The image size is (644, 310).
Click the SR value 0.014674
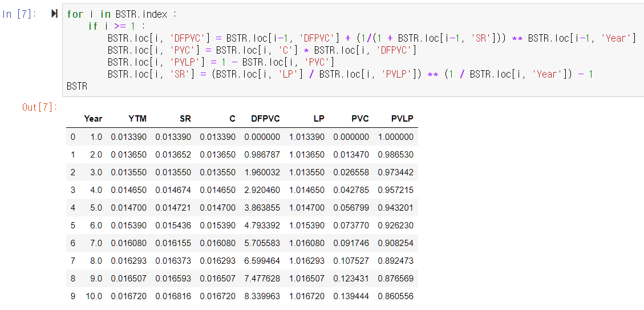[x=173, y=190]
